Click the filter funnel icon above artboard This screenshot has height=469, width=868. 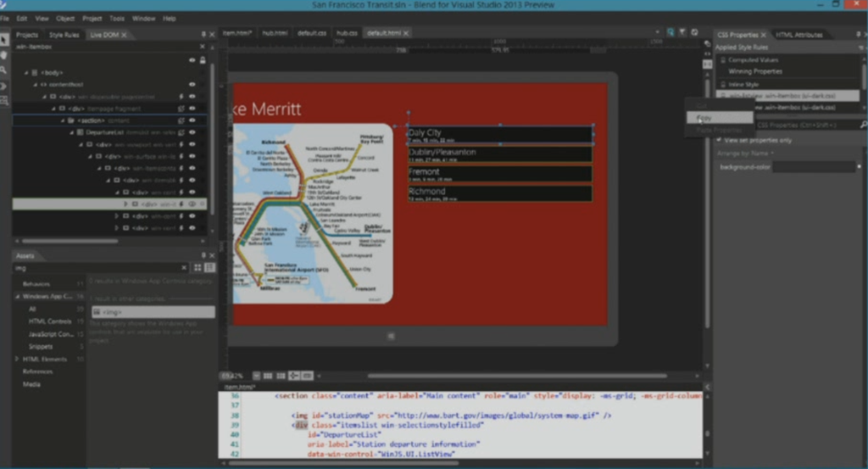pos(682,32)
